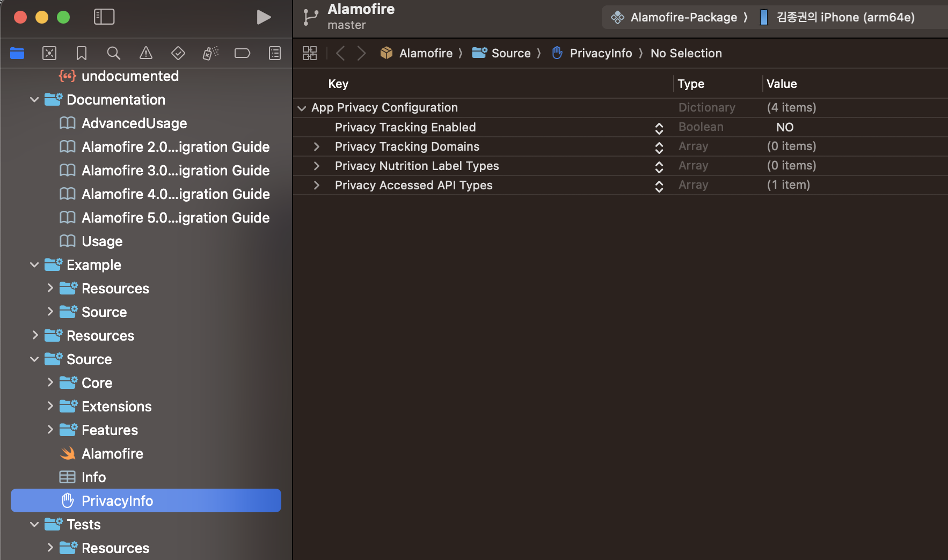Go back in editor history
The image size is (948, 560).
coord(340,53)
